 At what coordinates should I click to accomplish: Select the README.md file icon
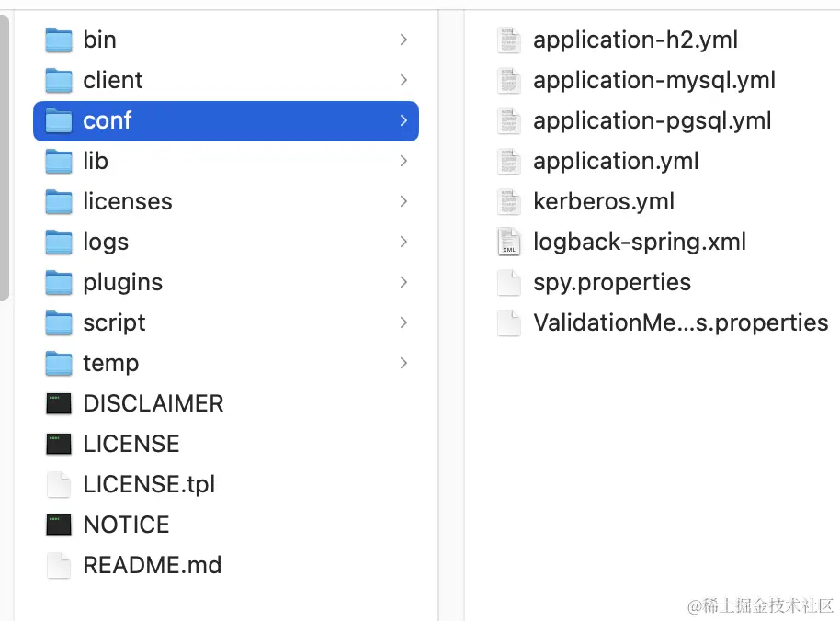[59, 565]
